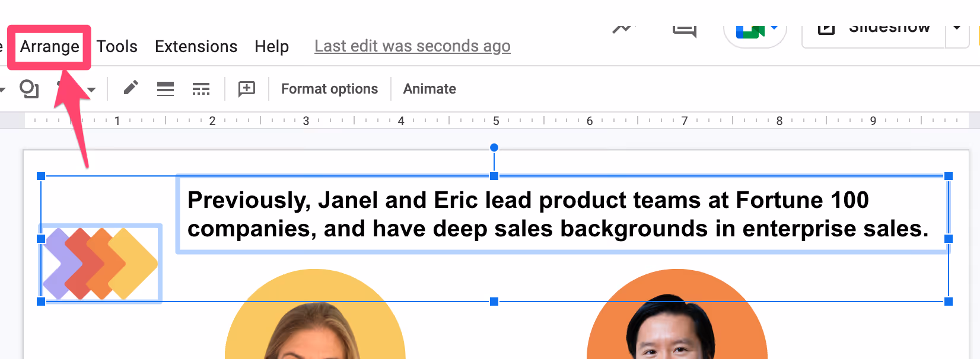Select the Shape tool icon
Viewport: 980px width, 359px height.
(x=29, y=89)
